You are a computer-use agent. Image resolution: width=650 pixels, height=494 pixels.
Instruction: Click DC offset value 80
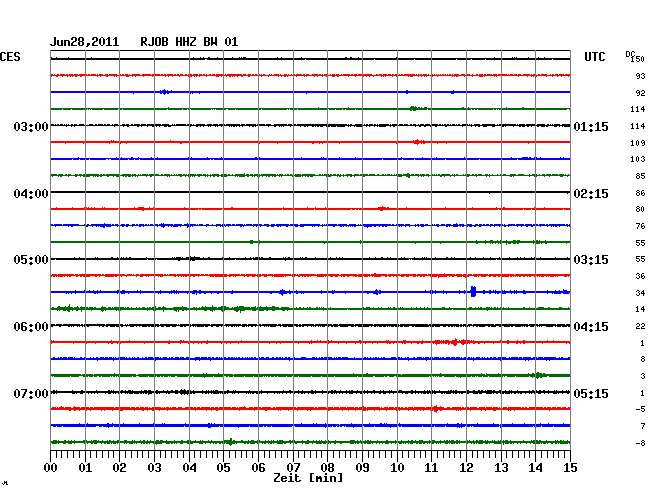click(x=640, y=209)
